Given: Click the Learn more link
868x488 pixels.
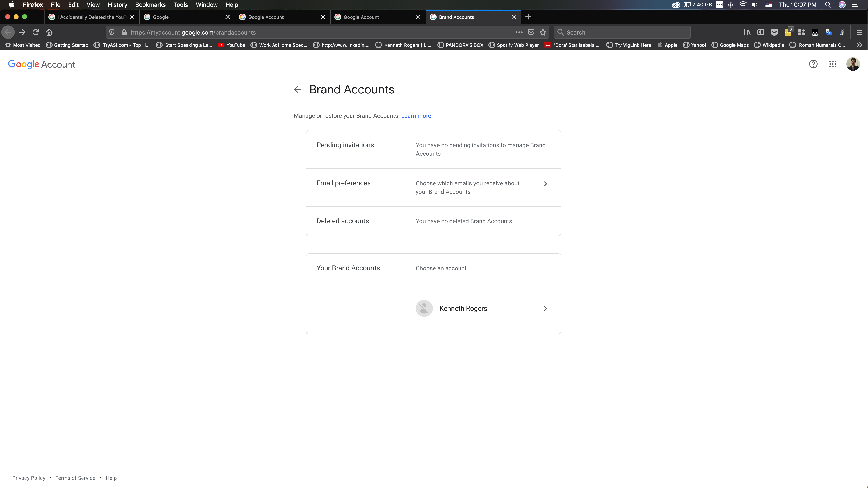Looking at the screenshot, I should (x=416, y=116).
